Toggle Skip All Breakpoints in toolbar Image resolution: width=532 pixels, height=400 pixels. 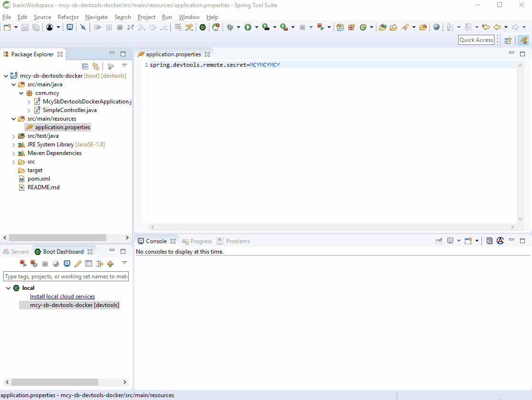point(83,27)
